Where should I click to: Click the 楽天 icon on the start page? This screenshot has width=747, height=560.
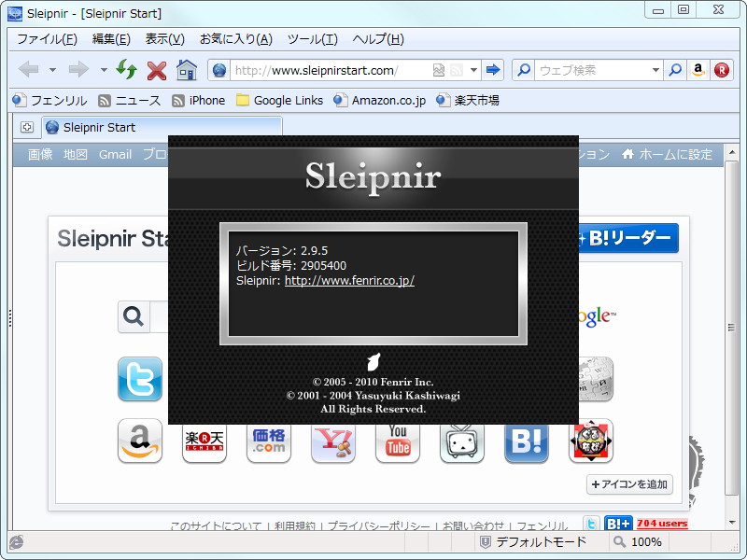204,443
